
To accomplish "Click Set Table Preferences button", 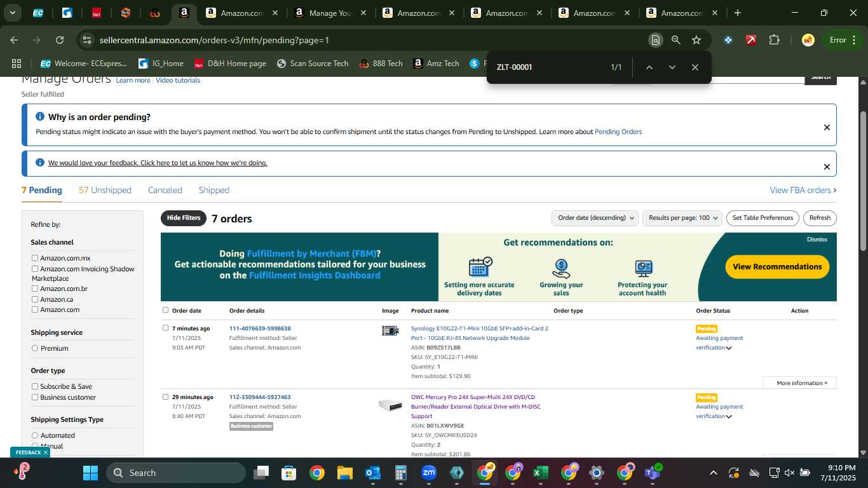I will click(763, 218).
